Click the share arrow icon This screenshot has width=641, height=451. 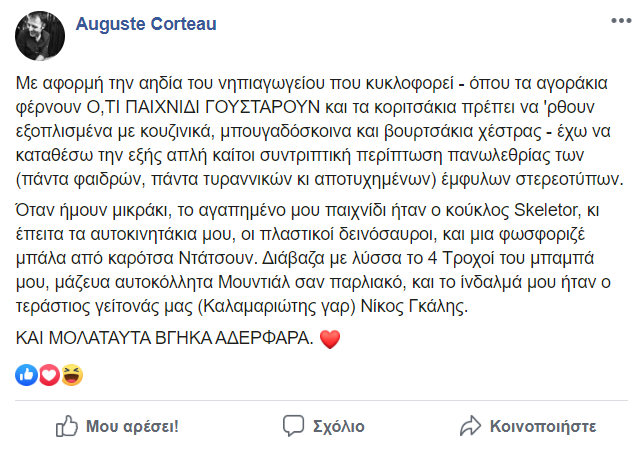click(469, 426)
